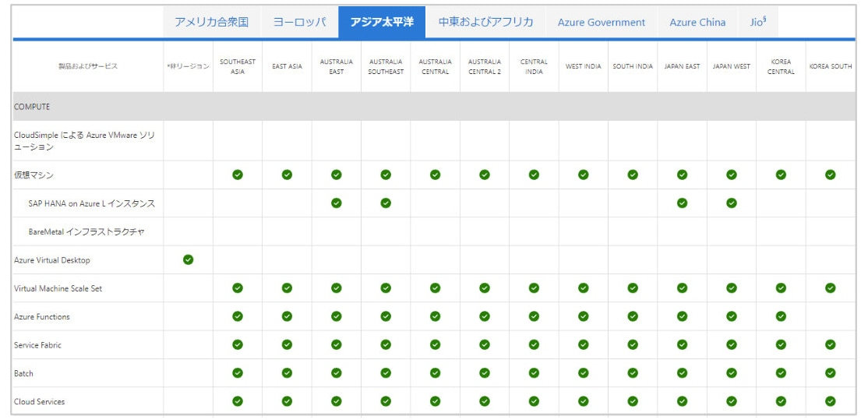
Task: Select the アジア太平洋 tab
Action: (x=382, y=22)
